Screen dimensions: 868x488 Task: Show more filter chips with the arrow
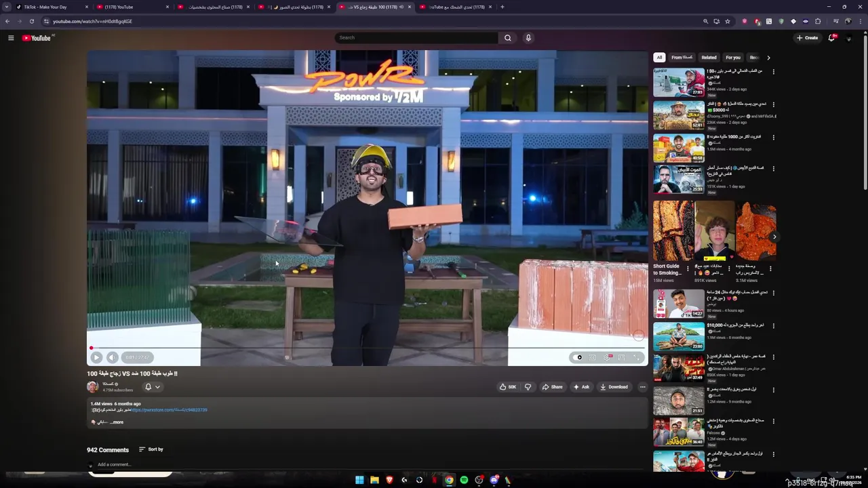click(x=768, y=58)
